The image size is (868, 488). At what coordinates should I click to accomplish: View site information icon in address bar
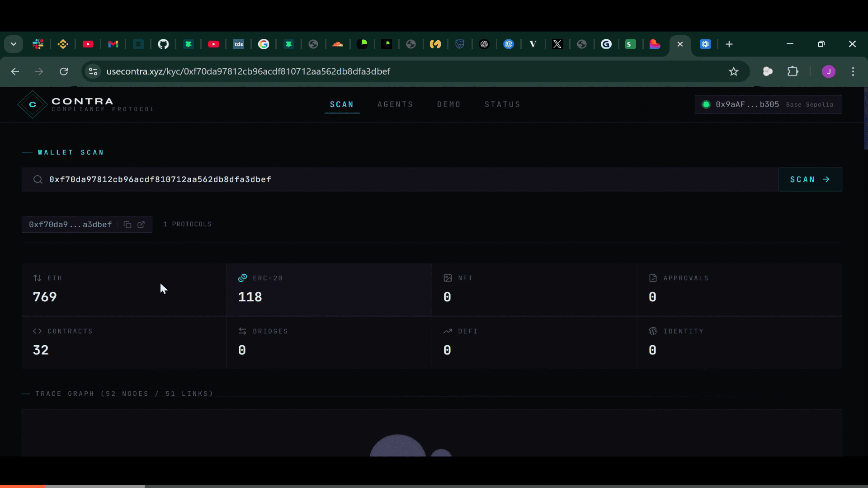click(93, 71)
